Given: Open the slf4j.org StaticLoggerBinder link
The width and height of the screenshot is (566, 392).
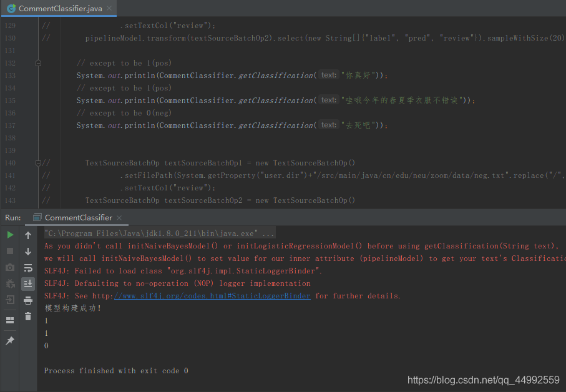Looking at the screenshot, I should (212, 296).
